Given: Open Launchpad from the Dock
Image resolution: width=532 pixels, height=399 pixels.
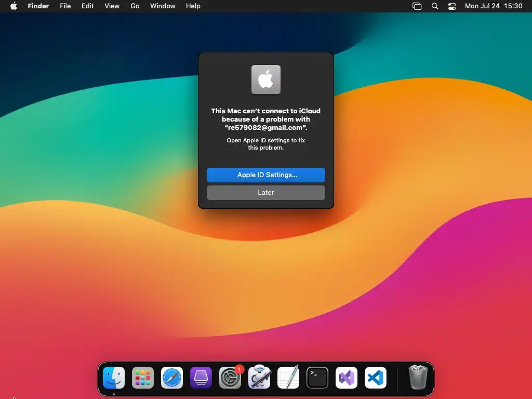Looking at the screenshot, I should [143, 377].
